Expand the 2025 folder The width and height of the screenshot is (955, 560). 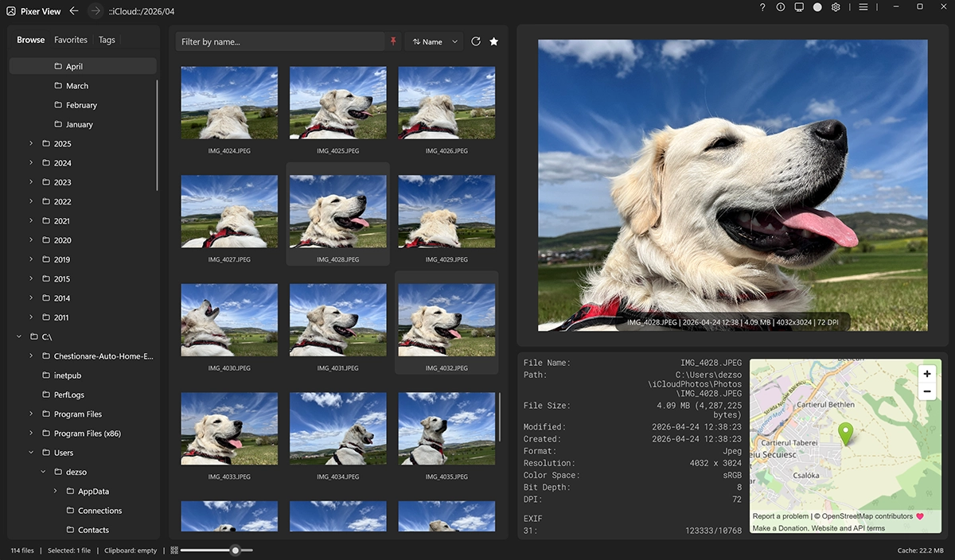31,144
